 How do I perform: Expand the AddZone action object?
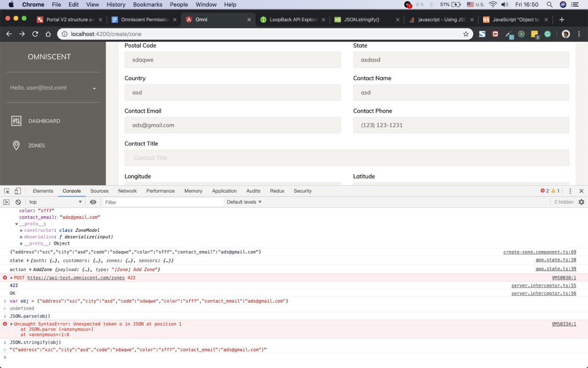click(x=30, y=270)
